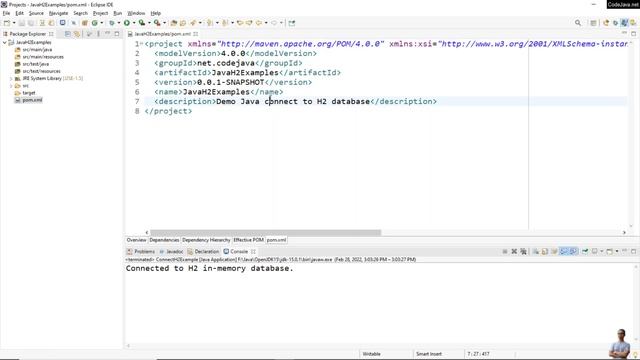This screenshot has height=360, width=640.
Task: Click the New Java Package icon
Action: (84, 23)
